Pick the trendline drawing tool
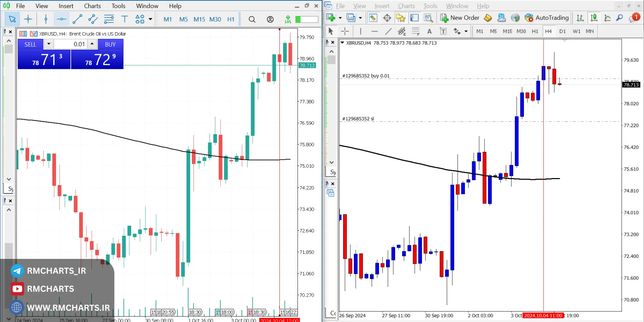Viewport: 644px width, 322px height. (x=77, y=19)
